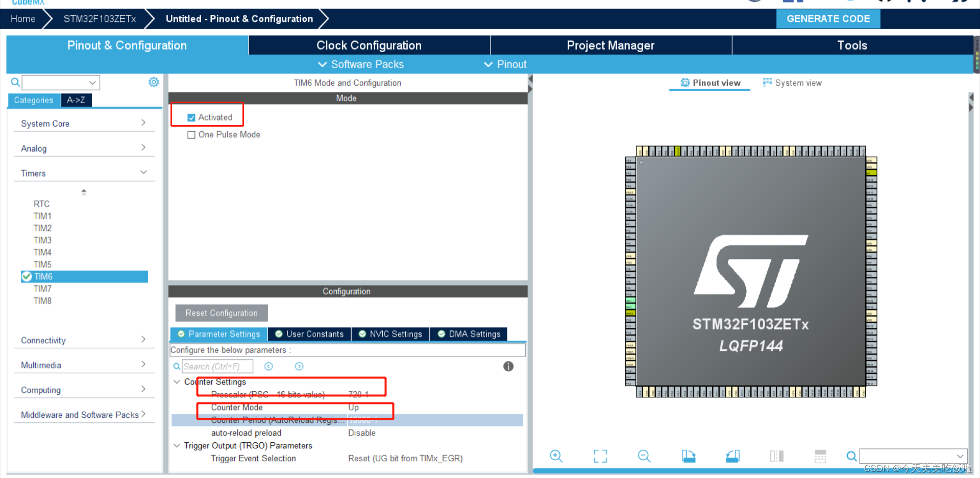Go to the next parameter search result
This screenshot has height=478, width=980.
pyautogui.click(x=299, y=366)
